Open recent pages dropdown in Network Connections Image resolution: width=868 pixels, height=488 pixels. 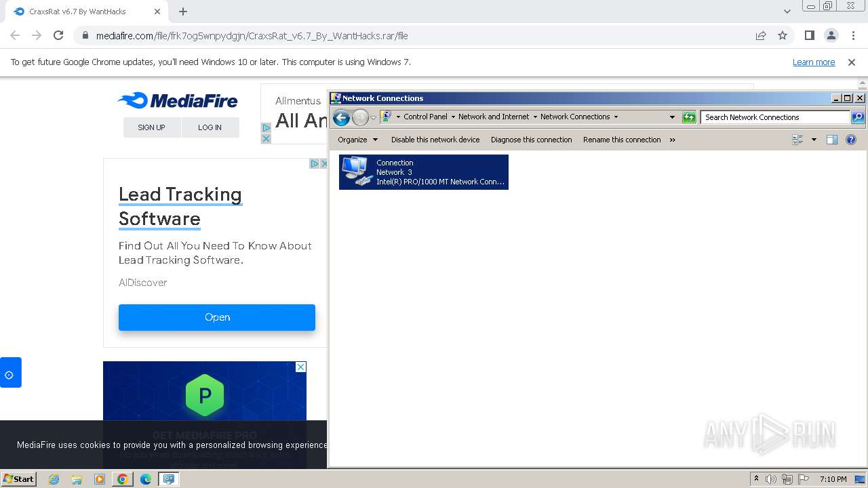coord(373,118)
